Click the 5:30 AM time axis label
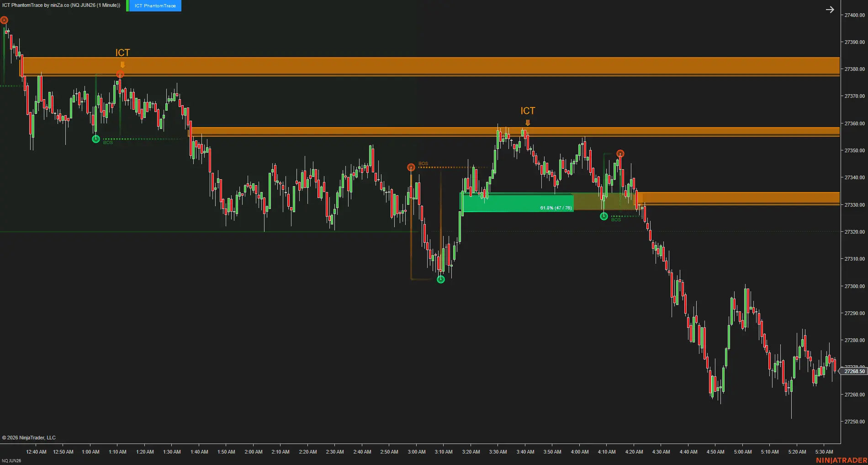 824,452
